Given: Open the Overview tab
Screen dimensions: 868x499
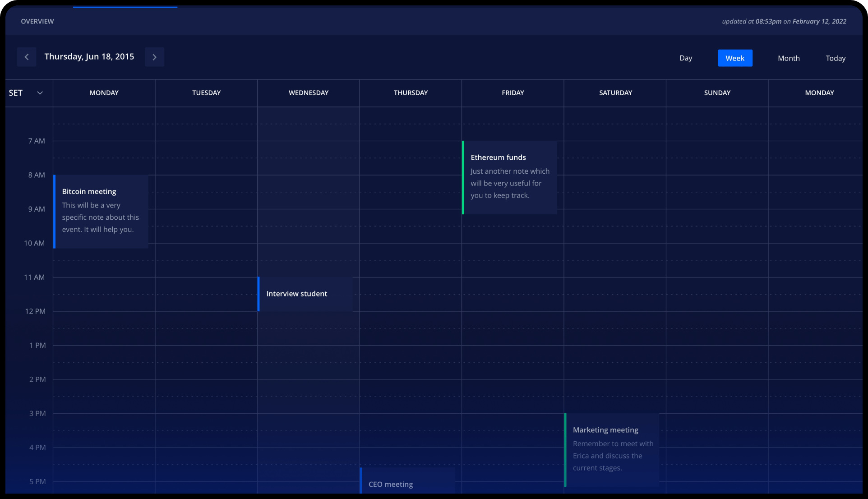Looking at the screenshot, I should pyautogui.click(x=37, y=21).
